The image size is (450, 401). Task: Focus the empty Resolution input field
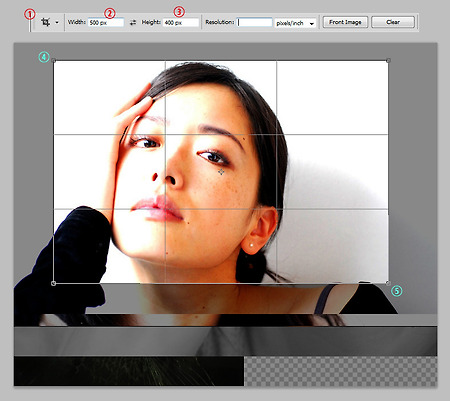pos(255,22)
